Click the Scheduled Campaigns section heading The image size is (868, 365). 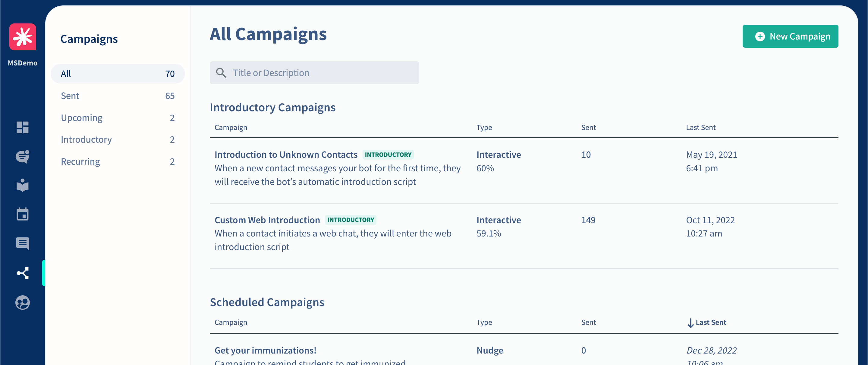pyautogui.click(x=267, y=302)
